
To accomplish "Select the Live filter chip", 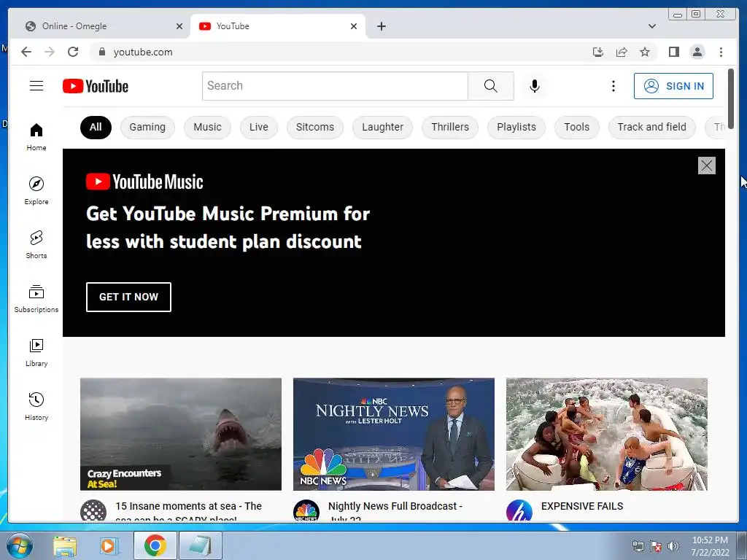I will (259, 127).
